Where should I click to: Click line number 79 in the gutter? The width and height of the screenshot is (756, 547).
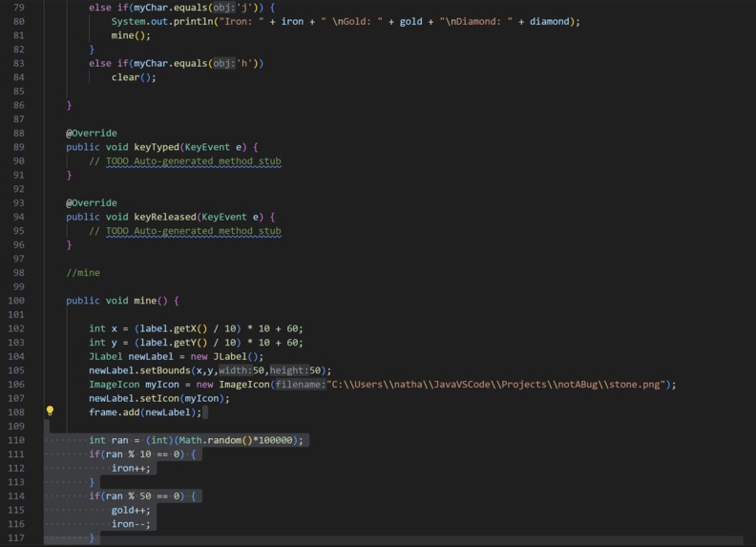(18, 8)
